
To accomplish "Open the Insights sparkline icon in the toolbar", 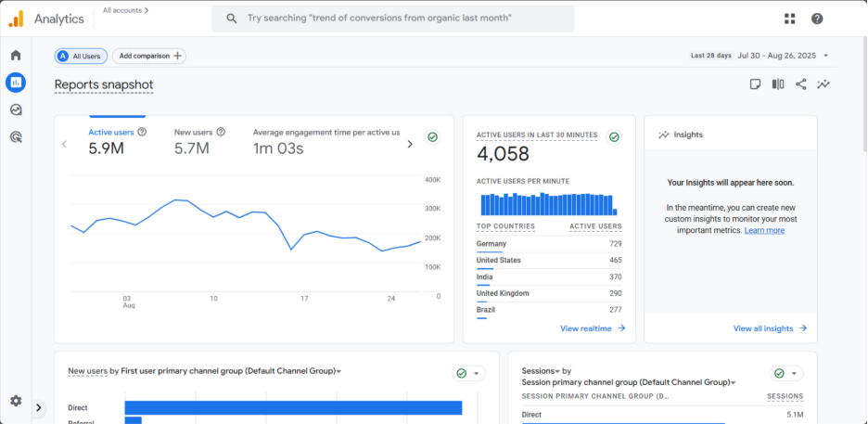I will pyautogui.click(x=823, y=84).
